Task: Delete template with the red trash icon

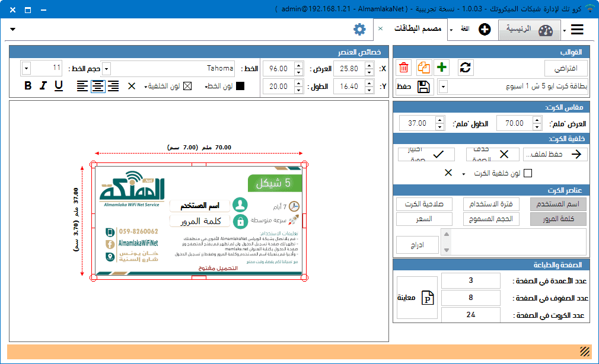Action: [403, 68]
